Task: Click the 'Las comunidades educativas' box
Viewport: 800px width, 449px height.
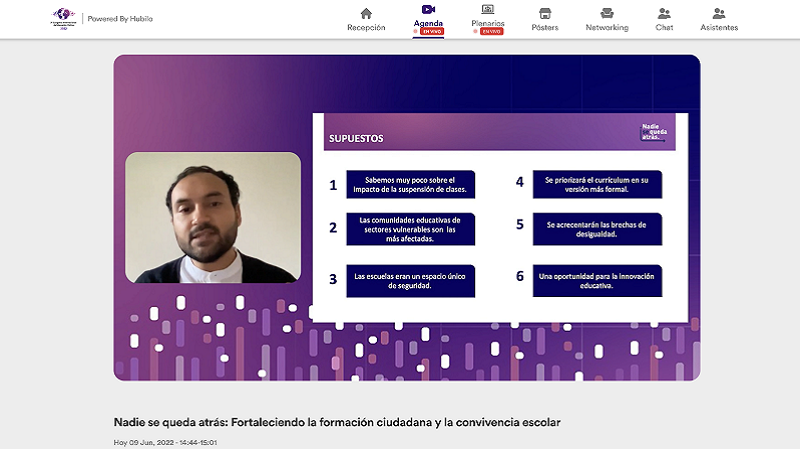Action: point(410,229)
